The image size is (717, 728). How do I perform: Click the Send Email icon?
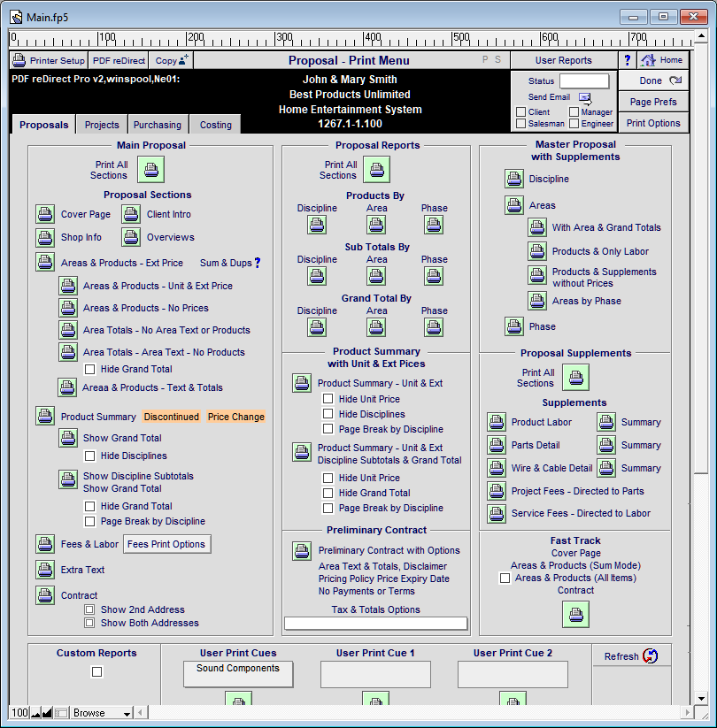pos(585,98)
